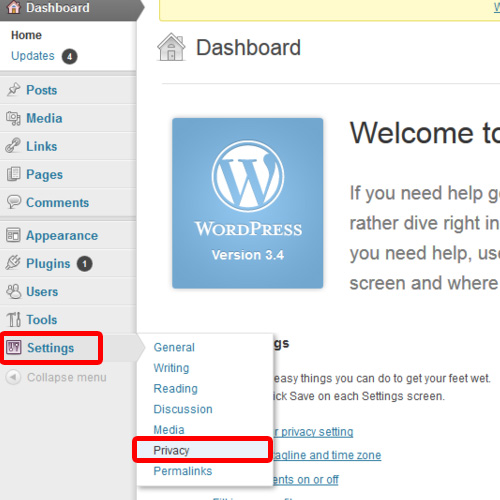Viewport: 500px width, 500px height.
Task: Click the Tools wrench icon
Action: tap(14, 319)
